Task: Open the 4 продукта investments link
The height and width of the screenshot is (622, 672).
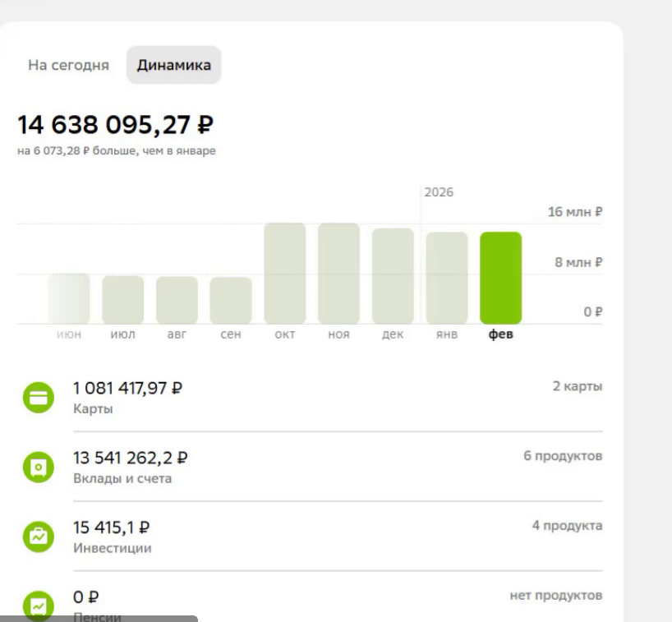Action: coord(566,526)
